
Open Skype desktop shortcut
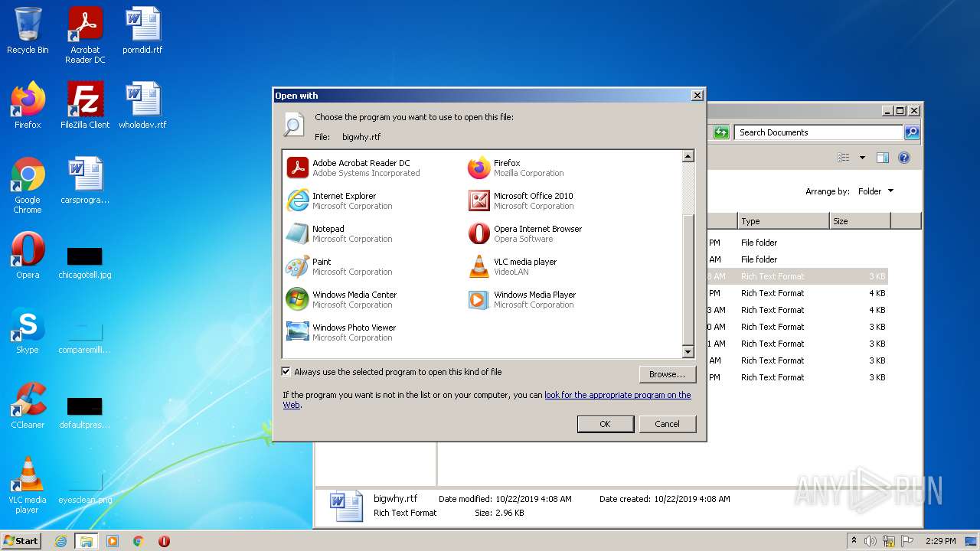coord(28,331)
